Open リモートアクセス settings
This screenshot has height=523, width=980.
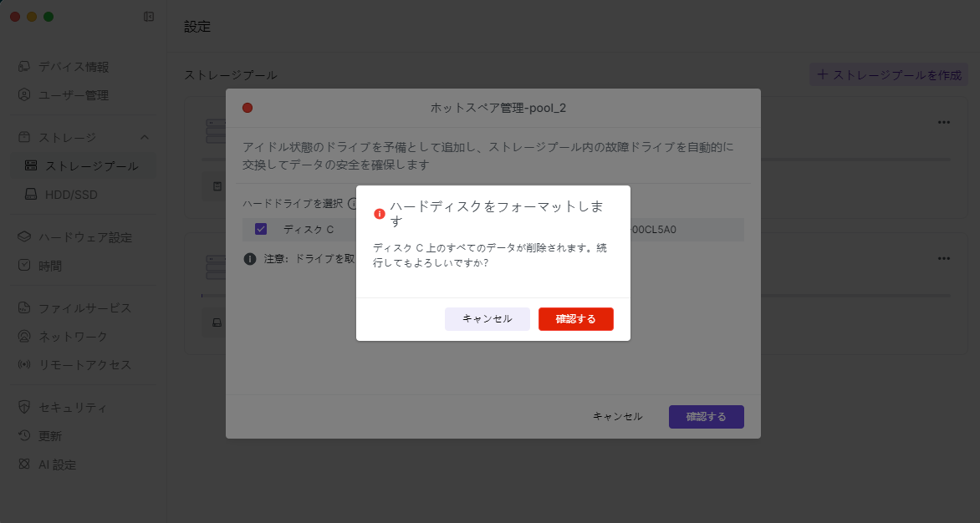click(85, 365)
